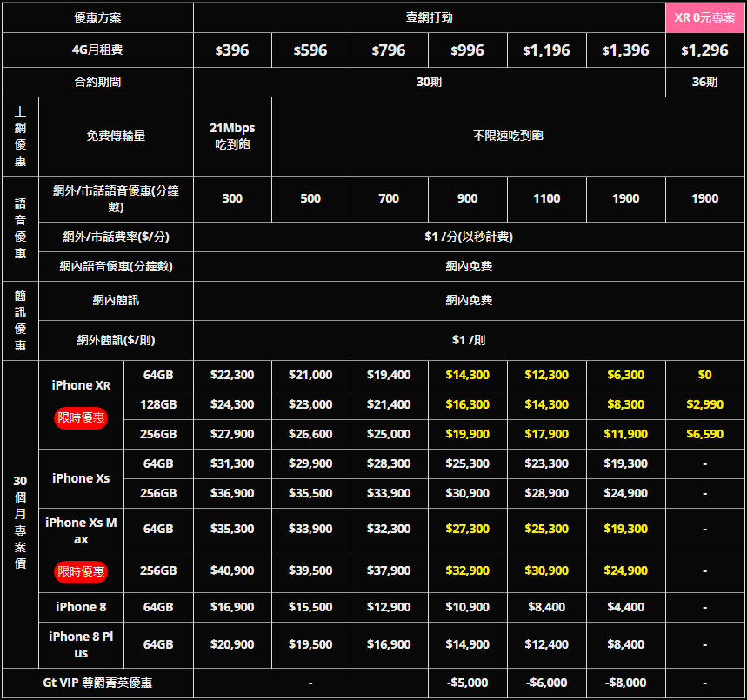Image resolution: width=747 pixels, height=700 pixels.
Task: Click the iPhone XR model label
Action: (x=81, y=385)
